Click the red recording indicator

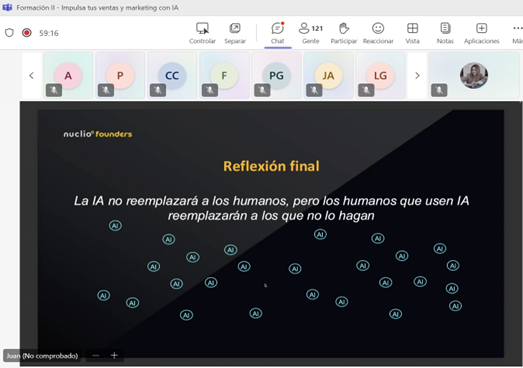point(27,33)
